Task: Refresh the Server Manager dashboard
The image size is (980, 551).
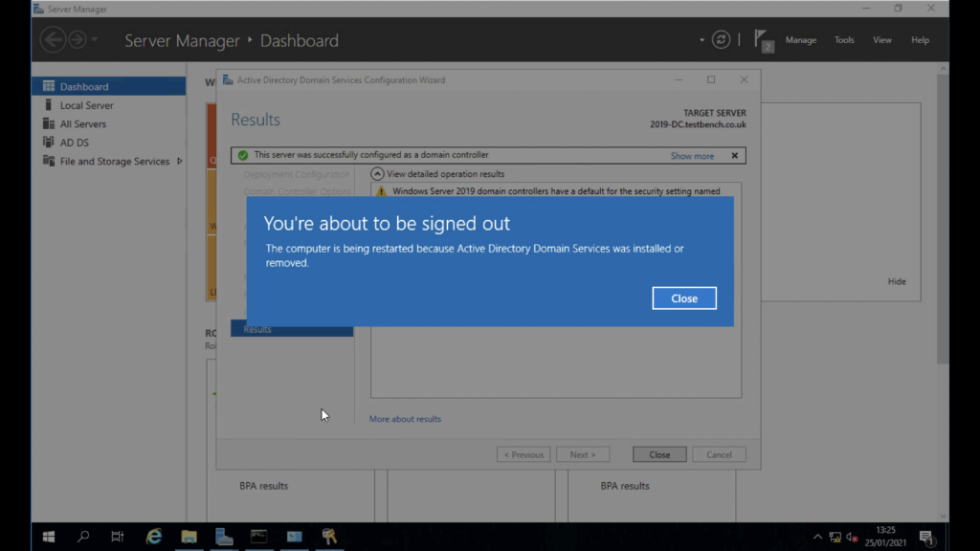Action: point(721,40)
